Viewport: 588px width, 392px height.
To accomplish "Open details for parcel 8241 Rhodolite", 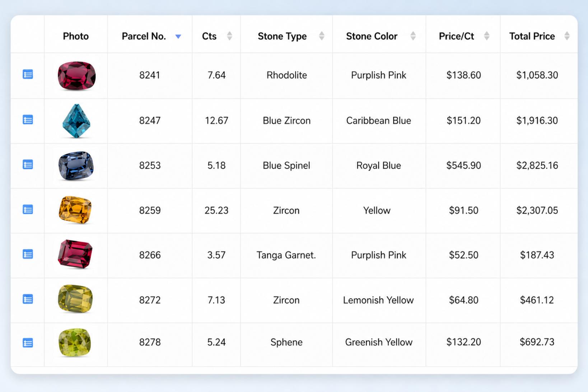I will (28, 74).
